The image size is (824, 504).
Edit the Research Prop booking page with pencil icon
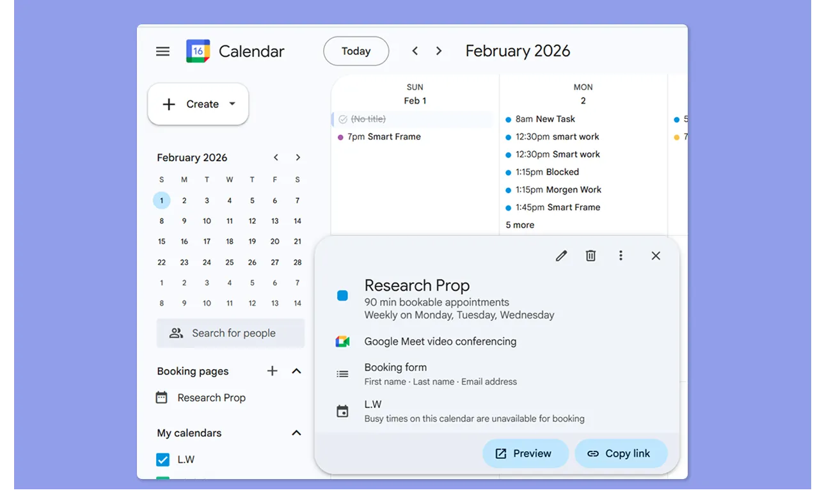click(x=561, y=255)
